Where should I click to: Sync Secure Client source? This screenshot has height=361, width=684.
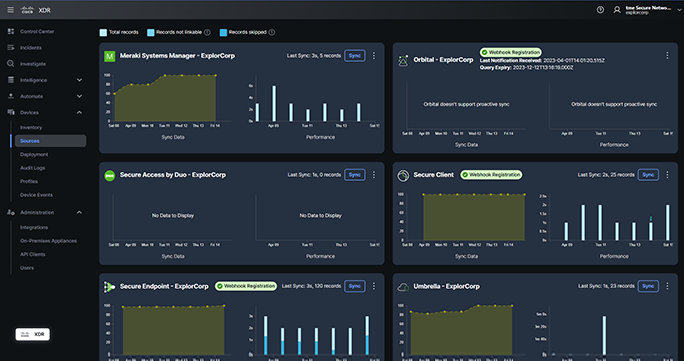pyautogui.click(x=648, y=175)
